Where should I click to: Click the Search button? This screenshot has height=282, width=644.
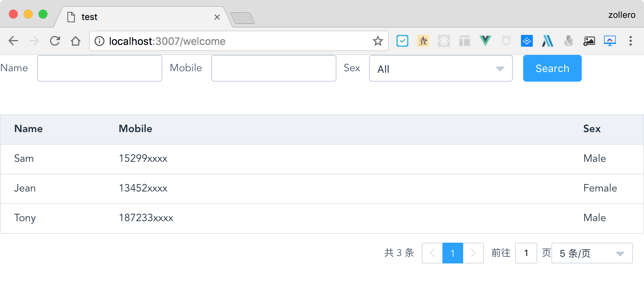[552, 68]
